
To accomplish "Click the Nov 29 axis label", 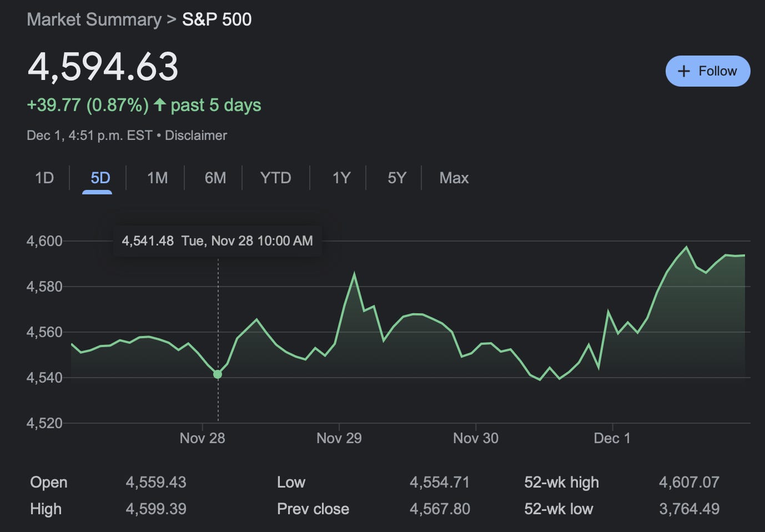I will tap(339, 438).
